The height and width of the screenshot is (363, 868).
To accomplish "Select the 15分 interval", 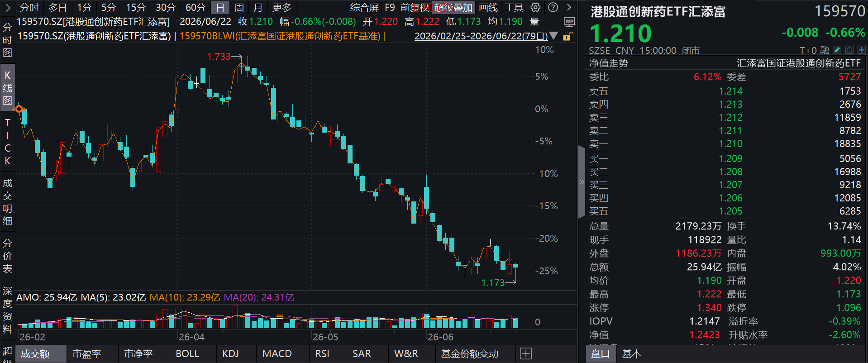I will pyautogui.click(x=136, y=7).
